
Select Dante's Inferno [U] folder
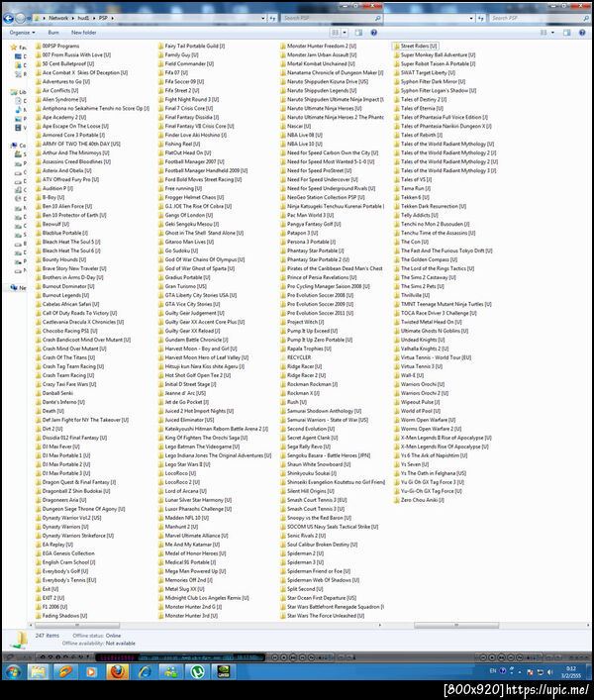(x=59, y=402)
